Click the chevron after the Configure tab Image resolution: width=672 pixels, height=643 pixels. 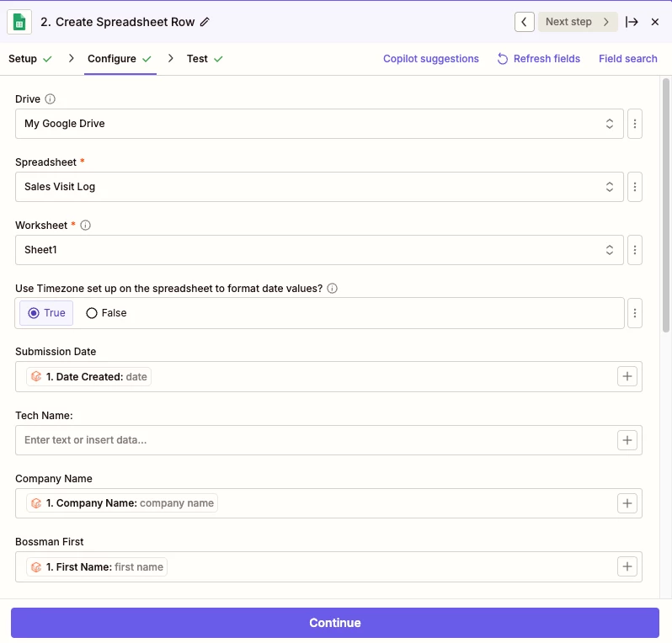171,58
